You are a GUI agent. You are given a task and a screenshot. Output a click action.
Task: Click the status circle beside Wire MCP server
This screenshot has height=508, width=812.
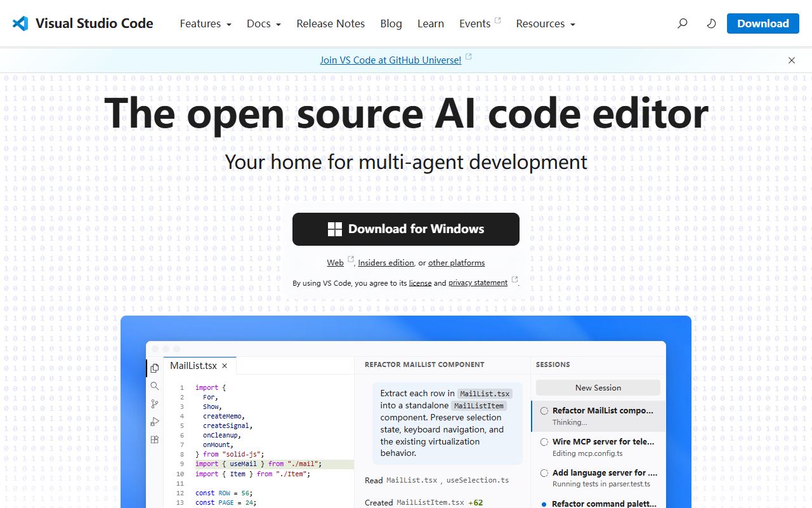(544, 442)
